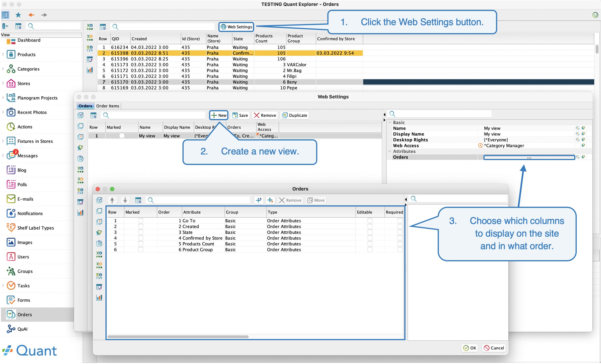Screen dimensions: 601x364
Task: Click the favorites star icon
Action: point(18,15)
